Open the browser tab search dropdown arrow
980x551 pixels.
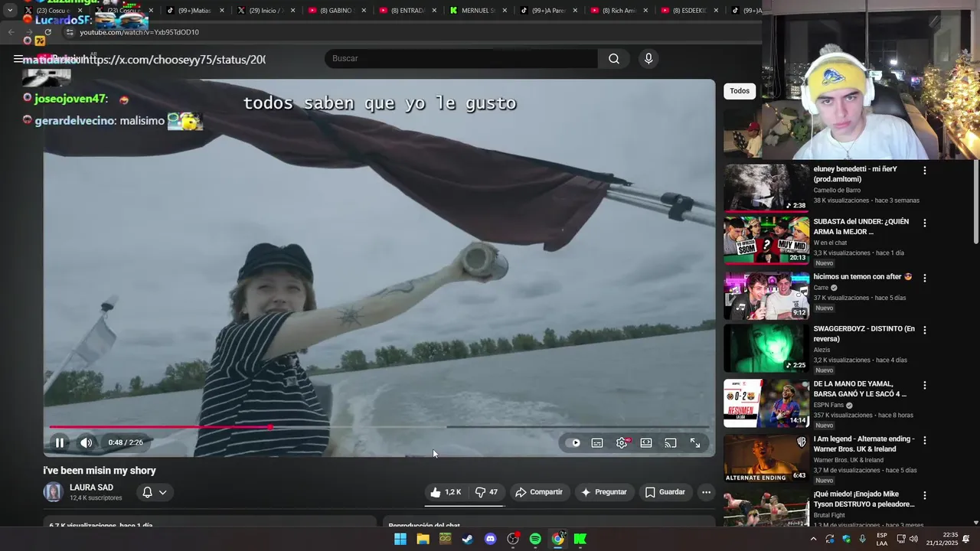pos(10,10)
